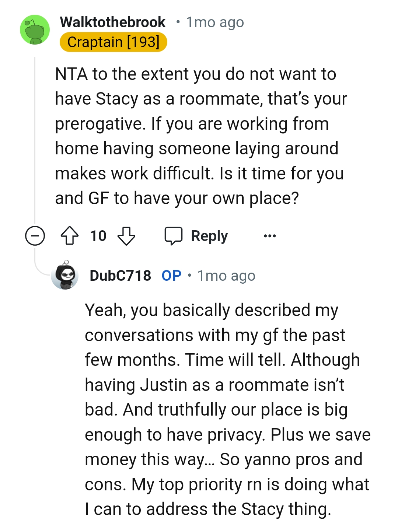Click the blue OP badge
Viewport: 398px width, 532px height.
(x=171, y=275)
